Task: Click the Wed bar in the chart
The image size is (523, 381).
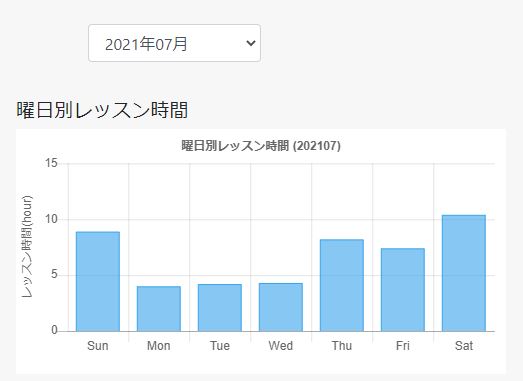Action: [x=281, y=307]
